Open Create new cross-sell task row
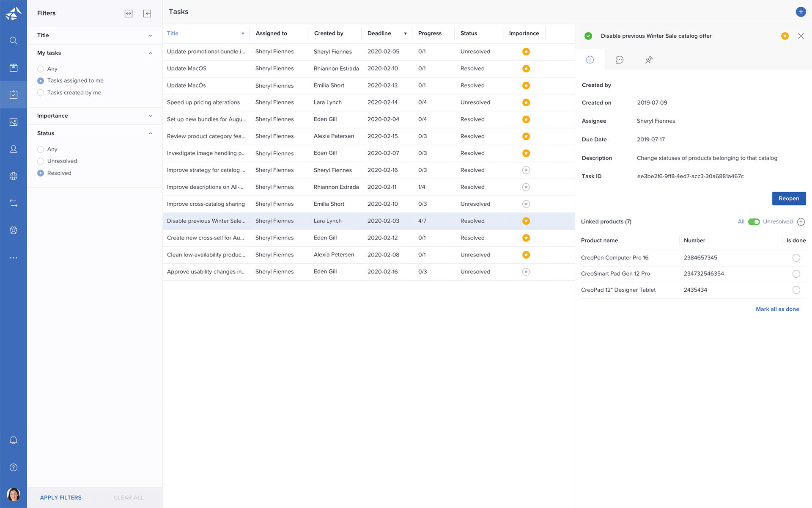 (x=369, y=238)
